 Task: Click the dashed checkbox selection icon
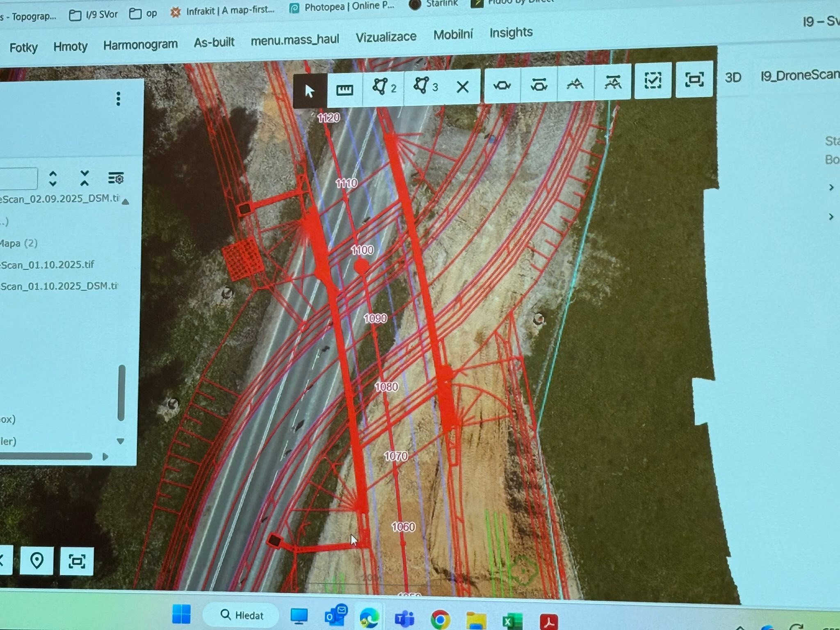(x=653, y=80)
